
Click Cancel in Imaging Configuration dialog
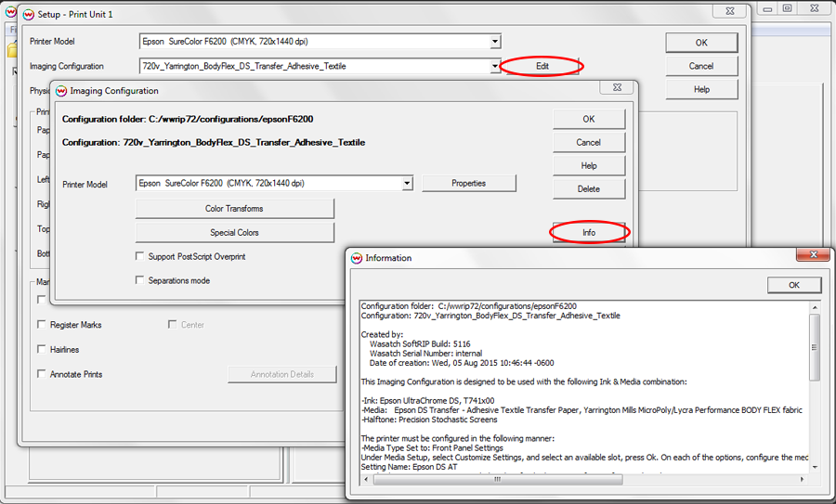click(589, 142)
